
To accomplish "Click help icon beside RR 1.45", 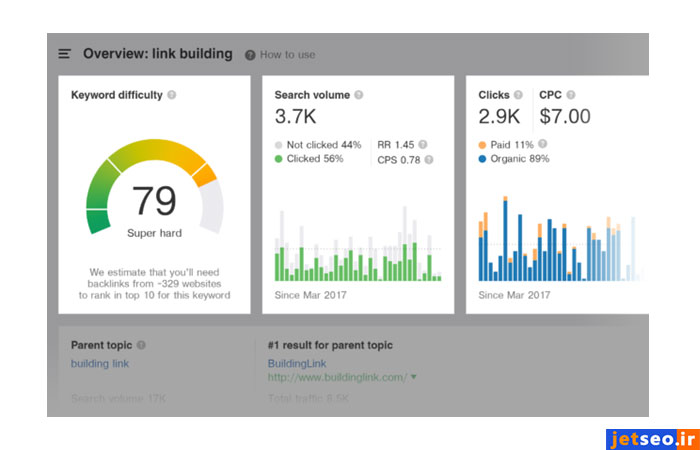I will [x=423, y=144].
